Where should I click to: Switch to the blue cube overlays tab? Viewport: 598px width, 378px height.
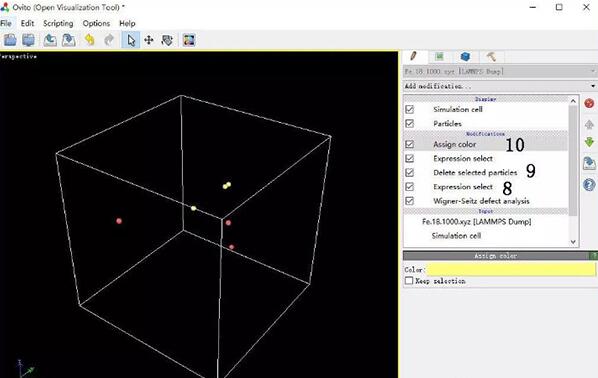pos(465,57)
